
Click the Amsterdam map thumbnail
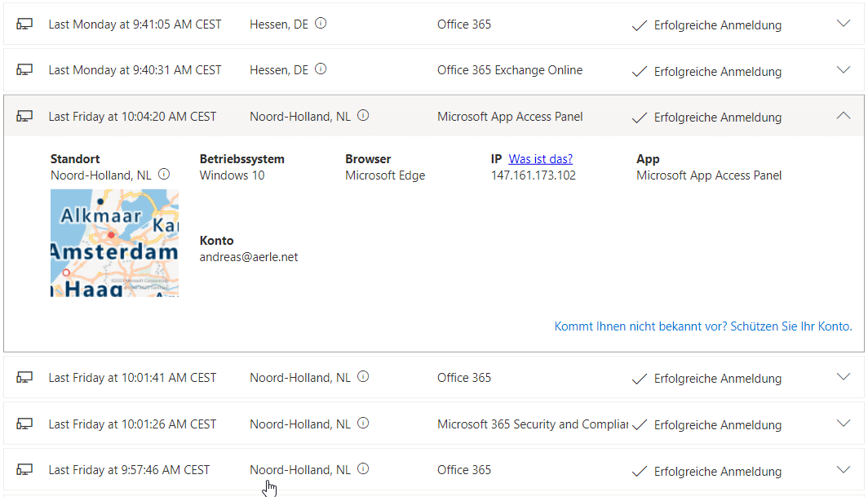114,243
